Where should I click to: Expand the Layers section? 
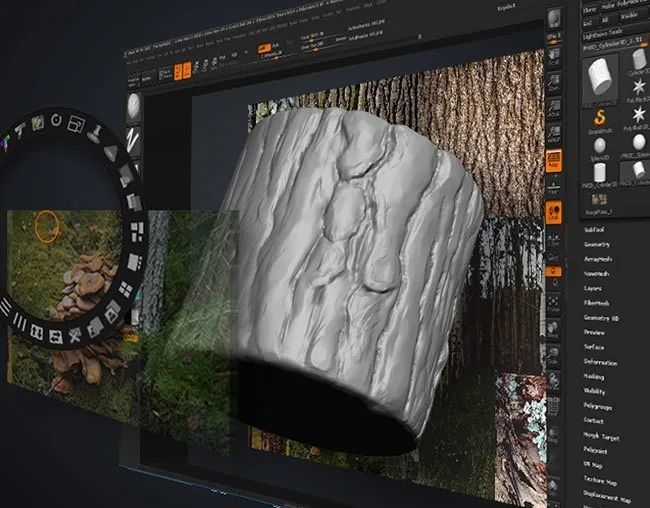pos(593,288)
